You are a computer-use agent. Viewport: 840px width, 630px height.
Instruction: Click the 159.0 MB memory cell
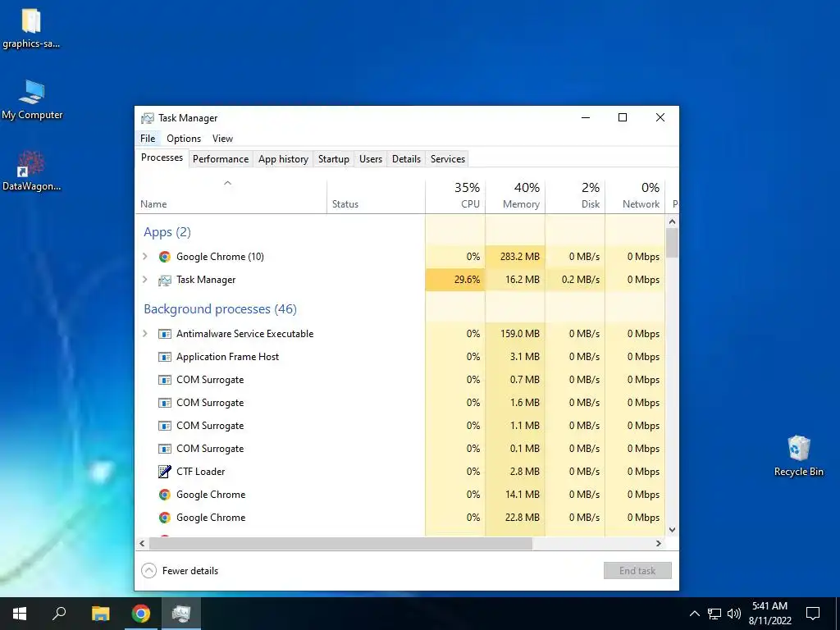(515, 334)
